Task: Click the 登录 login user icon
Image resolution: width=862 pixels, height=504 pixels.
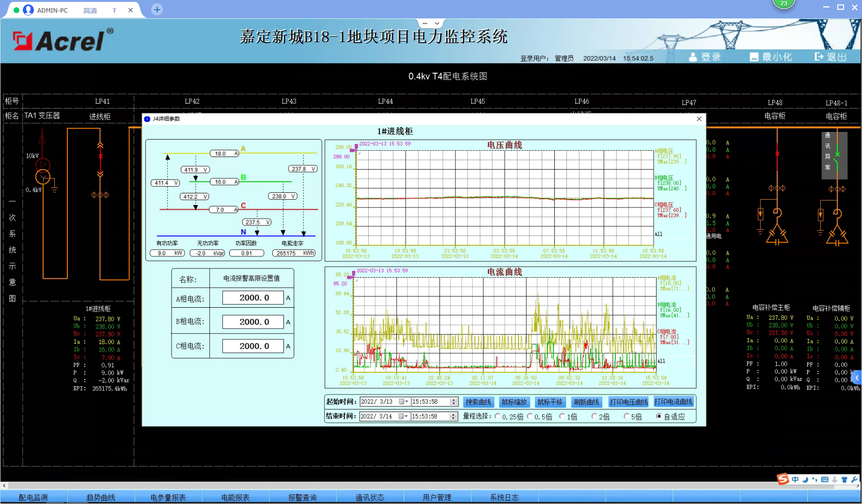Action: 693,57
